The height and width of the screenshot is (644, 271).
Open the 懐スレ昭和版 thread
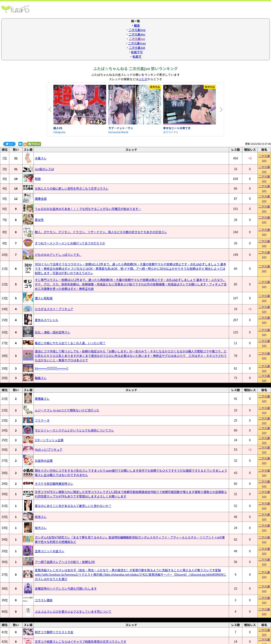tap(44, 299)
